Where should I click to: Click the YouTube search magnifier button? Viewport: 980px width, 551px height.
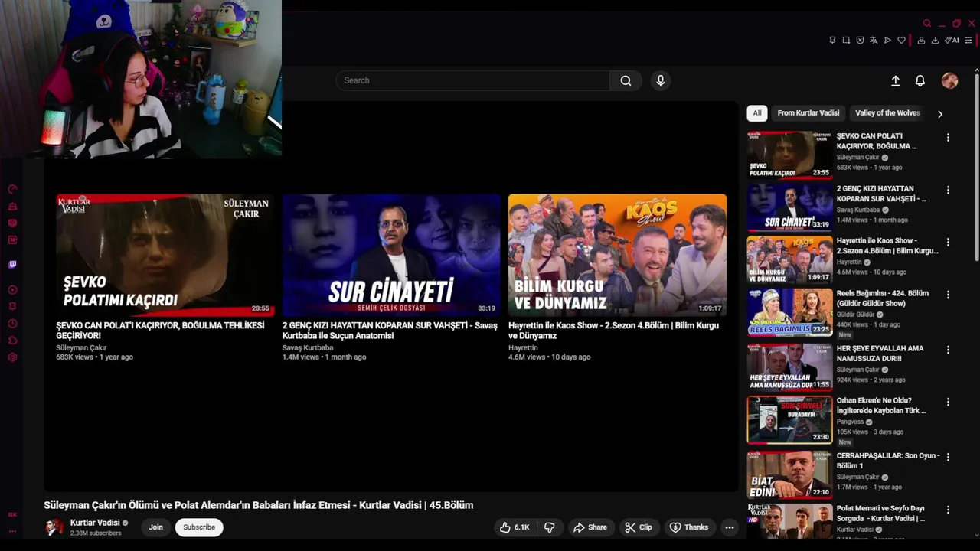coord(626,80)
